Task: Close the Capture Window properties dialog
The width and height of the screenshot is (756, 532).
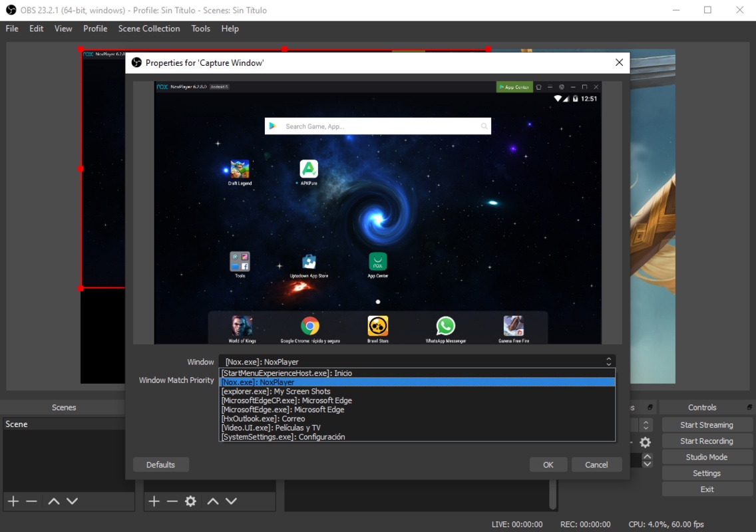Action: pos(619,63)
